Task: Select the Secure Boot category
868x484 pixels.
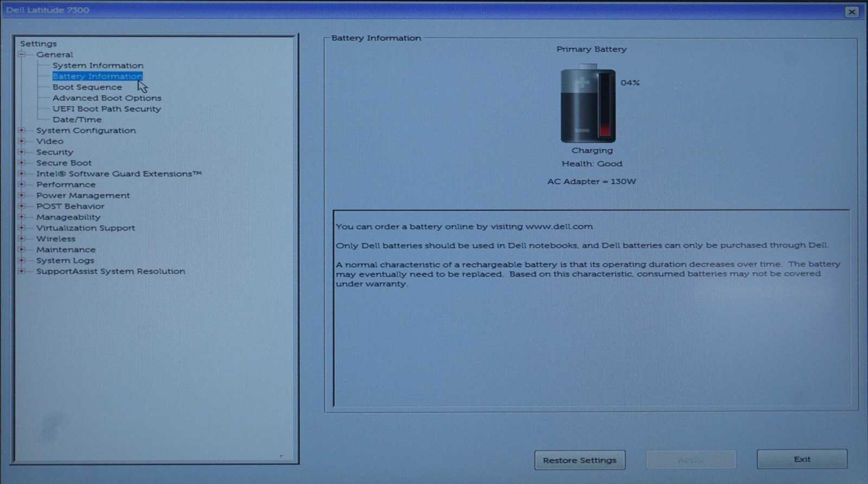Action: (x=64, y=163)
